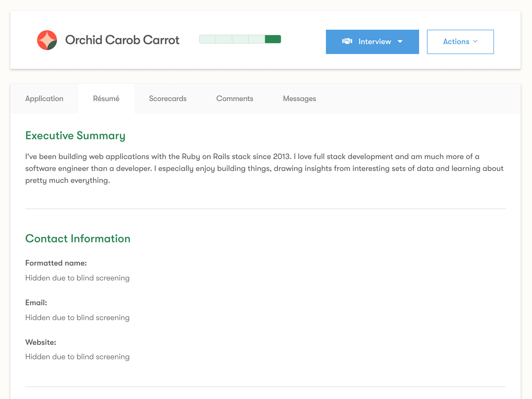The width and height of the screenshot is (532, 399).
Task: Click the candidate progress bar
Action: [x=240, y=39]
